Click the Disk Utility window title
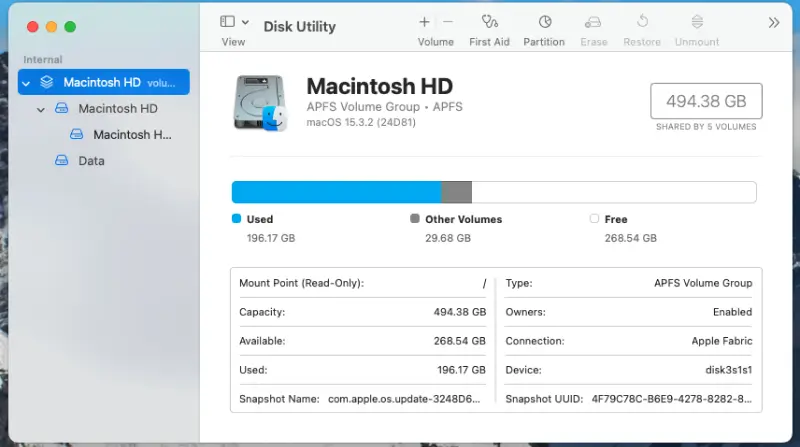Viewport: 800px width, 447px height. 299,27
